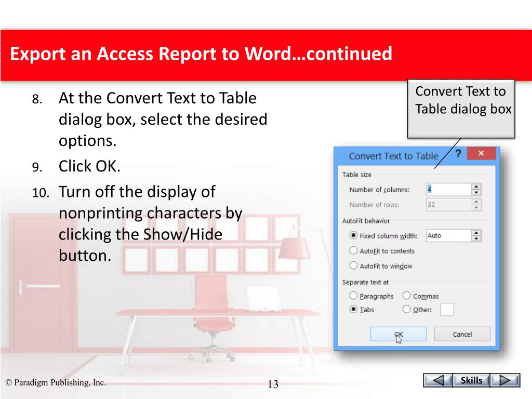
Task: Choose Other as text separator
Action: [406, 309]
